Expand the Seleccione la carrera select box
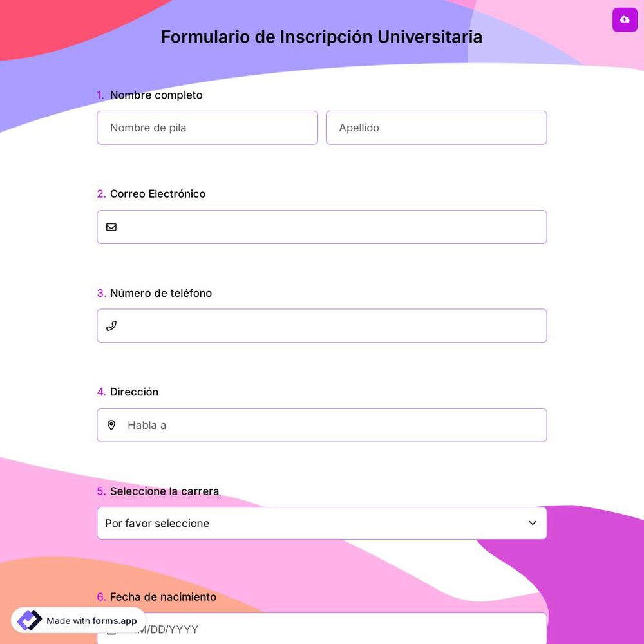The image size is (644, 644). [322, 523]
